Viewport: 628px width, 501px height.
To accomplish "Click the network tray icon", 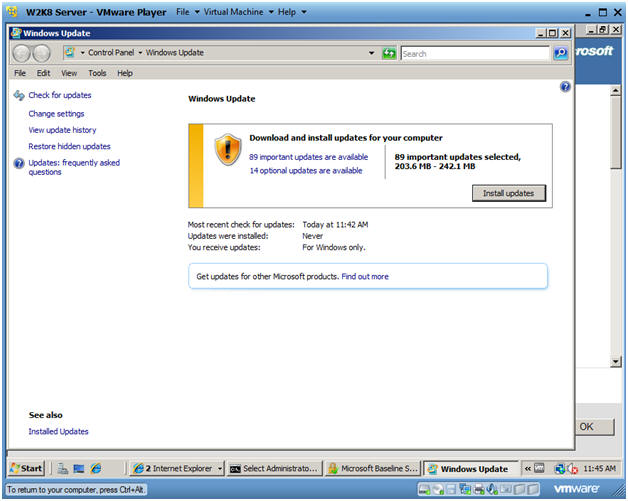I will tap(560, 468).
